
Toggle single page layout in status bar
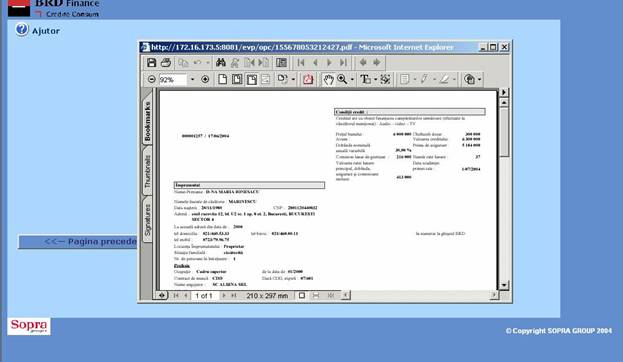click(x=302, y=295)
